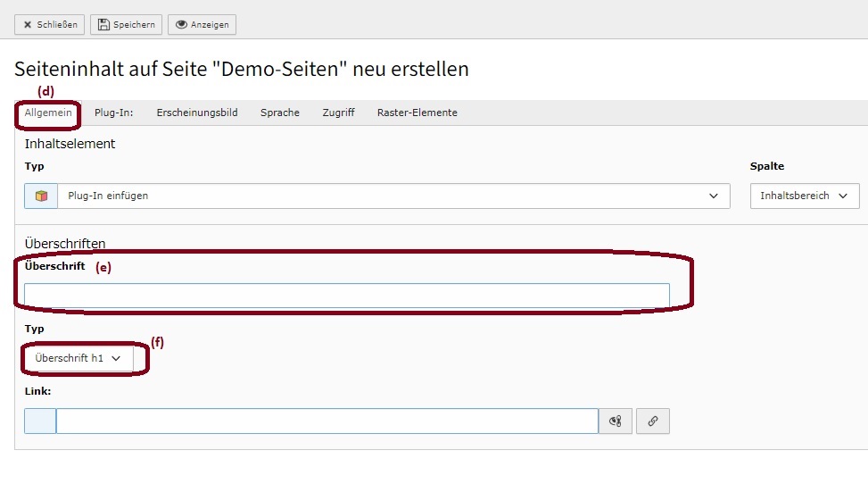The image size is (868, 484).
Task: Select the Zugriff tab
Action: pyautogui.click(x=338, y=113)
